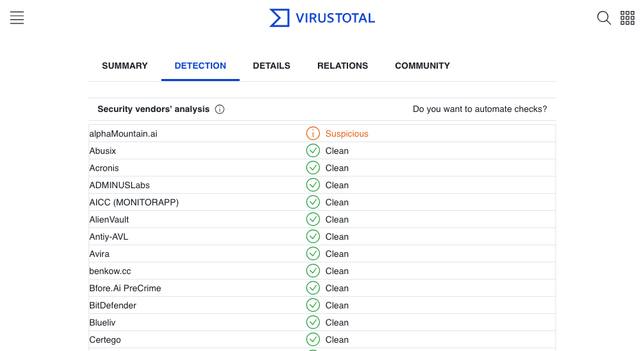Image resolution: width=644 pixels, height=351 pixels.
Task: Click the Clean checkmark for Certego
Action: [x=313, y=340]
